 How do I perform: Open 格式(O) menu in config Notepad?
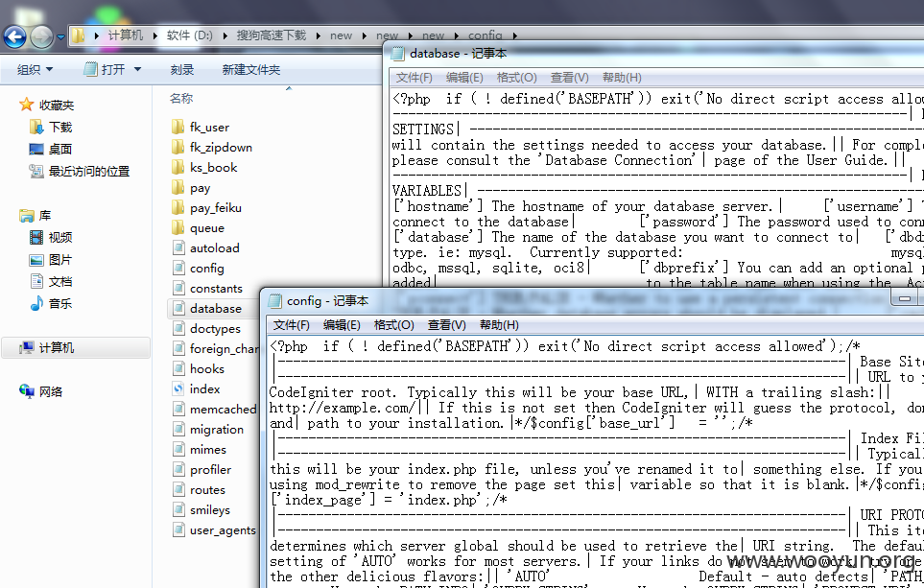point(393,325)
